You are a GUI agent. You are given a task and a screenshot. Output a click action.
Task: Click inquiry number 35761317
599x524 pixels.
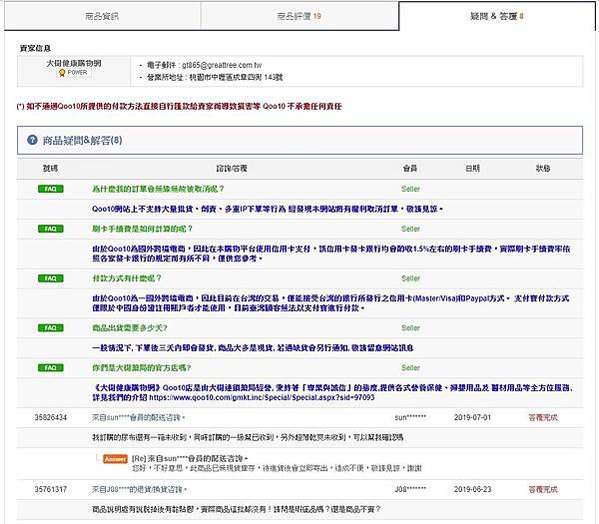pos(50,489)
